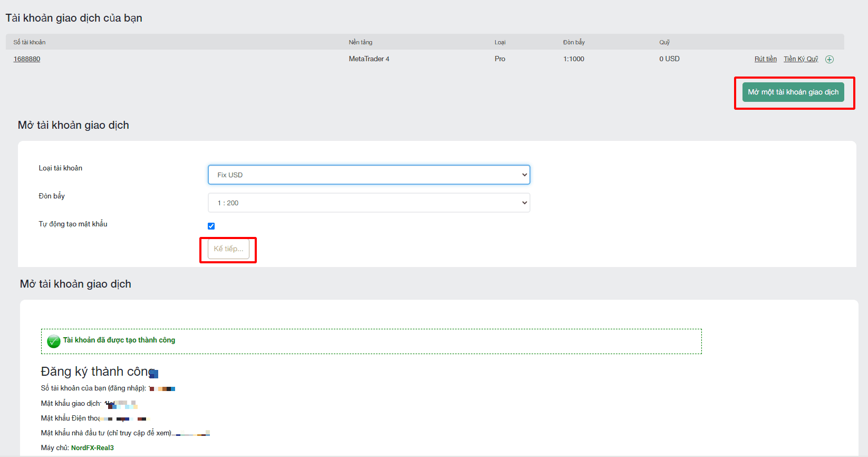Screen dimensions: 868x457
Task: Click the Loại tài khoản form label
Action: point(61,168)
